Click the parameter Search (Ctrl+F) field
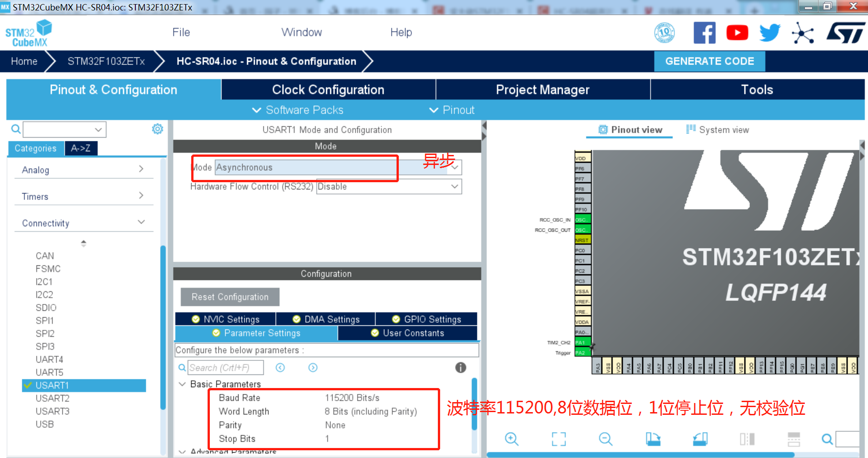The width and height of the screenshot is (868, 458). (226, 368)
